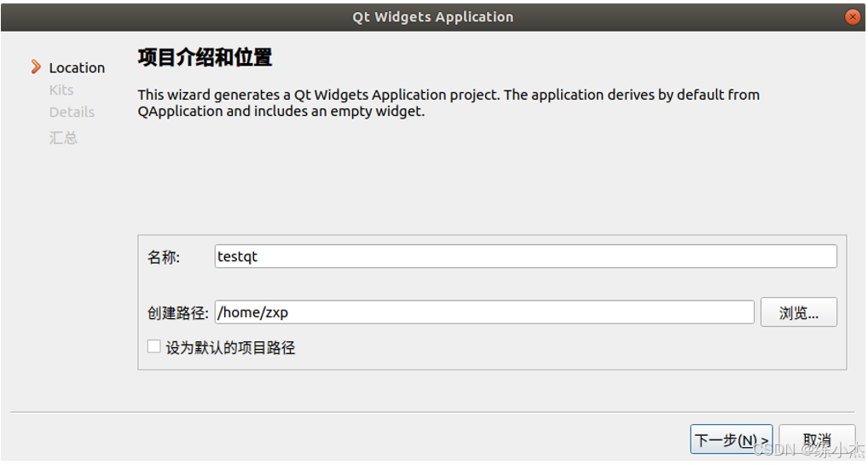Close the Qt Widgets Application dialog
This screenshot has height=465, width=868.
click(x=853, y=17)
